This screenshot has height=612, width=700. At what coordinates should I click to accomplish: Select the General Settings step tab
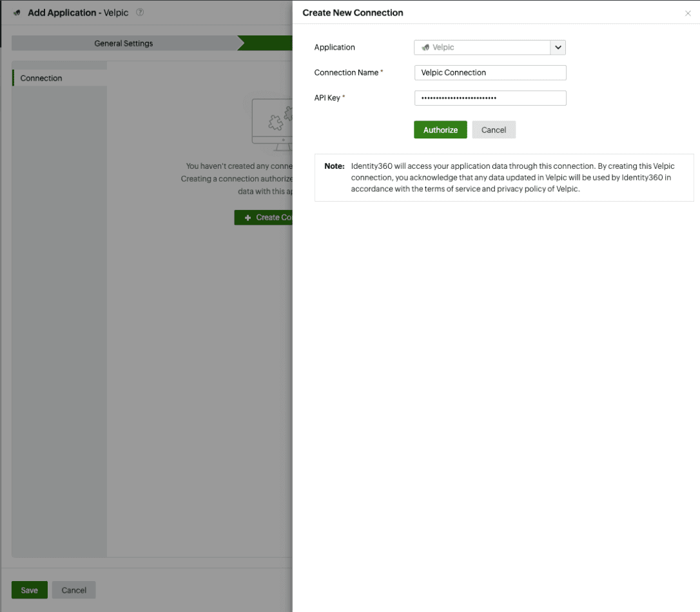pyautogui.click(x=124, y=43)
